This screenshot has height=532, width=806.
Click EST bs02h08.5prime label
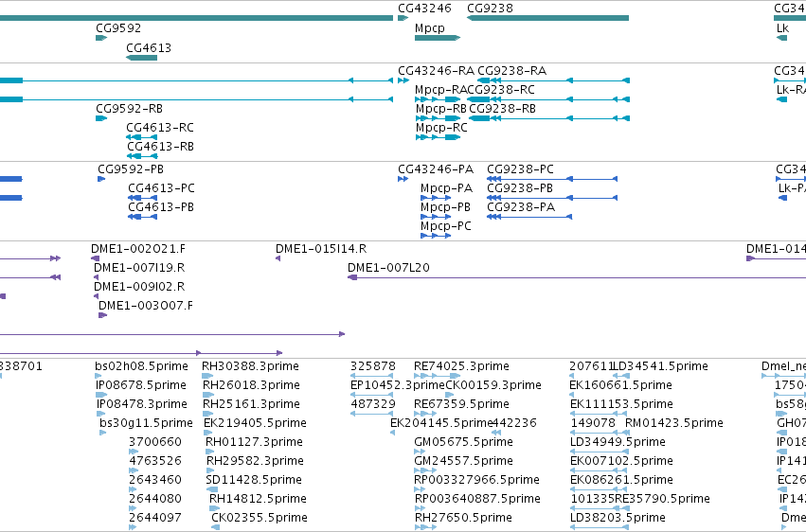(x=141, y=366)
